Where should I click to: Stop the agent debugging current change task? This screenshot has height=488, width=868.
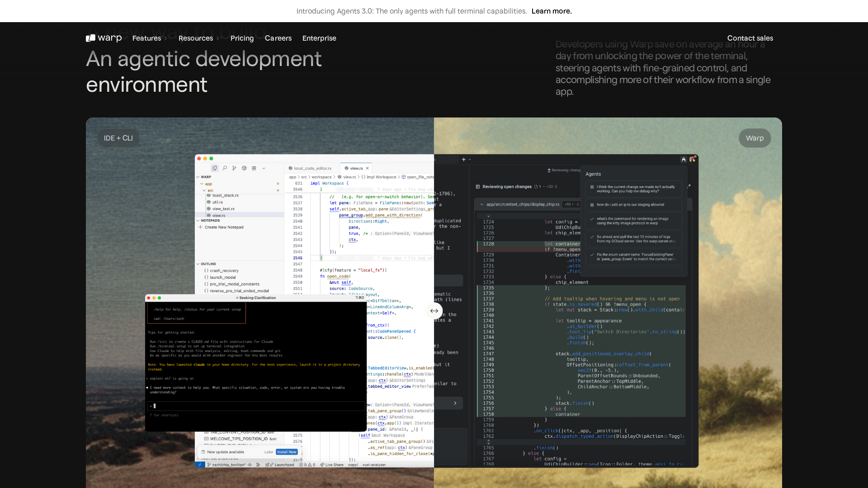coord(592,187)
